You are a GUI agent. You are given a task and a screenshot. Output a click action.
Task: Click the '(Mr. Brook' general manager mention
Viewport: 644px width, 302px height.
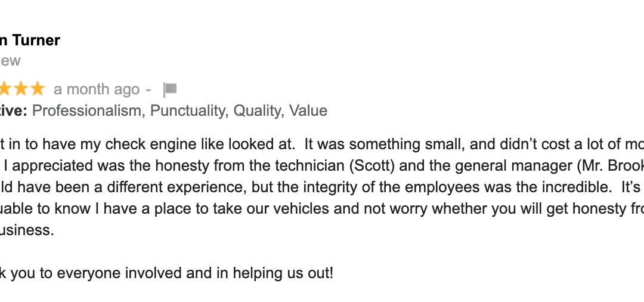(x=611, y=165)
